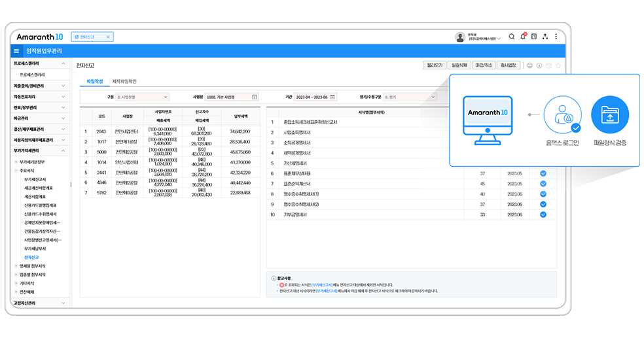The width and height of the screenshot is (644, 338).
Task: Open the organization chart icon in header
Action: pos(545,37)
